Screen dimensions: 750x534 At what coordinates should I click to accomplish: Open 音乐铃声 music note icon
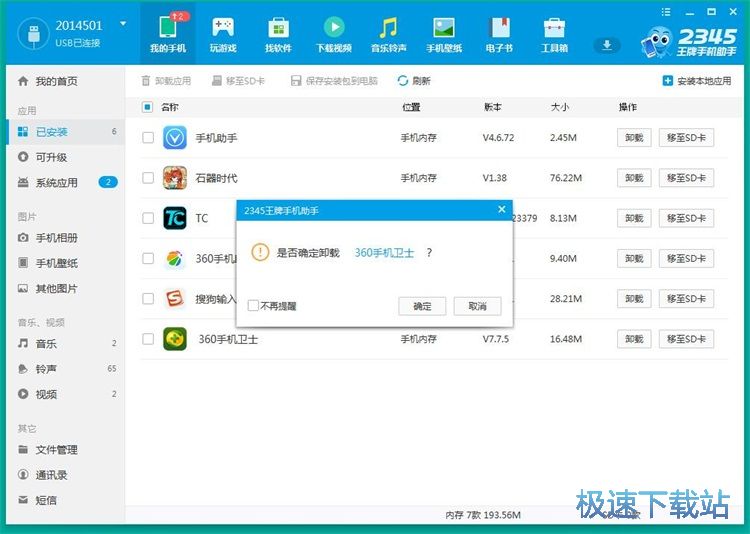pyautogui.click(x=388, y=28)
